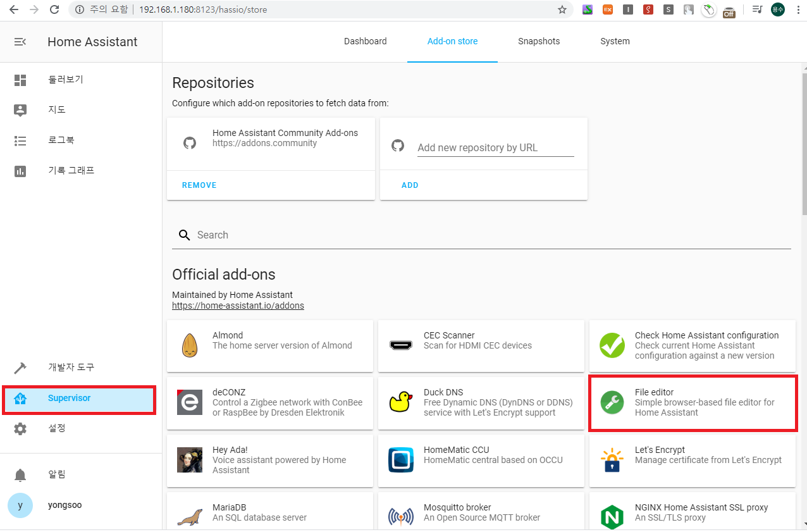Open 로그북 in the sidebar
Screen dimensions: 807x532
coord(81,140)
